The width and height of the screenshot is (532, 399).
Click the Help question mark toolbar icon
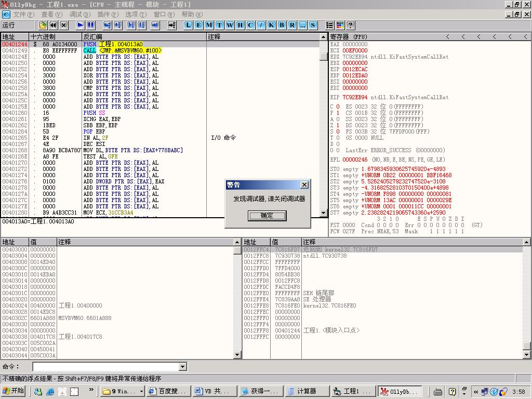351,25
